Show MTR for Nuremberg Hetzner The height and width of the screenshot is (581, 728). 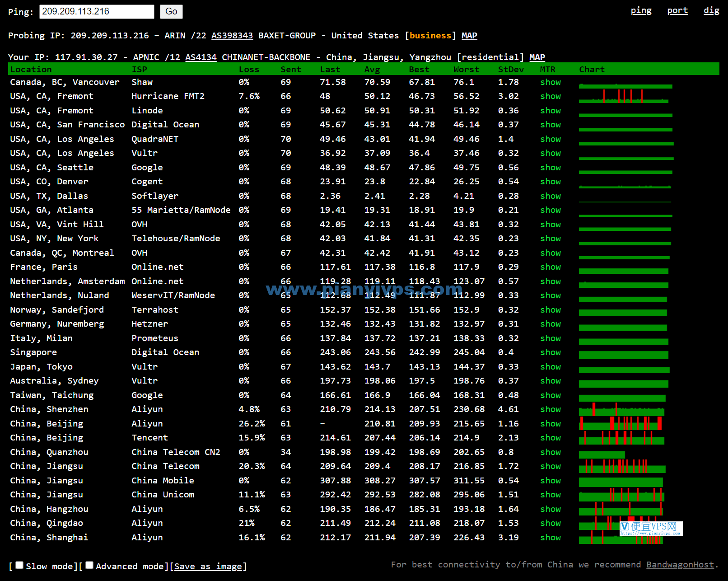click(551, 324)
